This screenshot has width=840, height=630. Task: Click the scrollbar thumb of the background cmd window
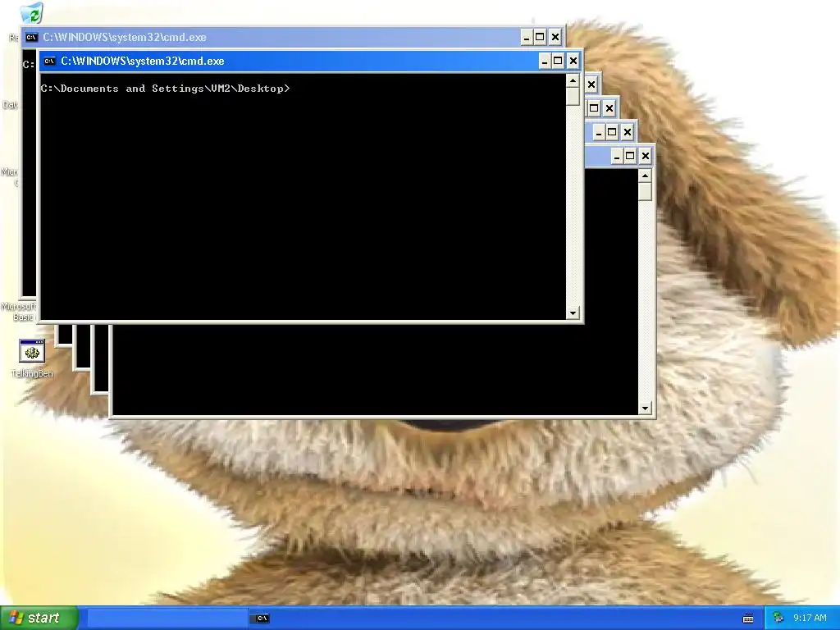tap(645, 192)
